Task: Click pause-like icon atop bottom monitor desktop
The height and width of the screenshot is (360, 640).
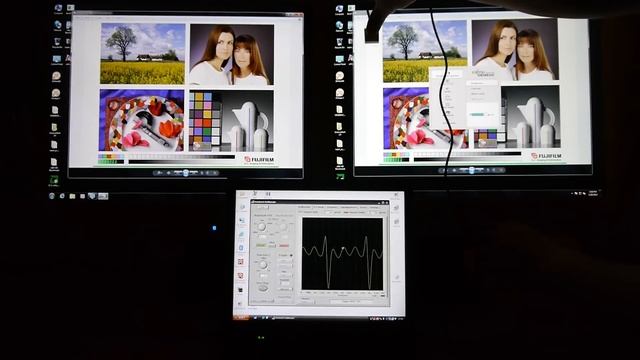Action: 268,194
